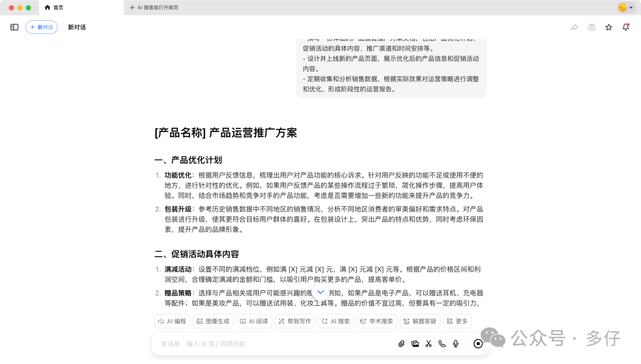The height and width of the screenshot is (364, 641).
Task: Favorite this conversation with the star icon
Action: coord(609,27)
